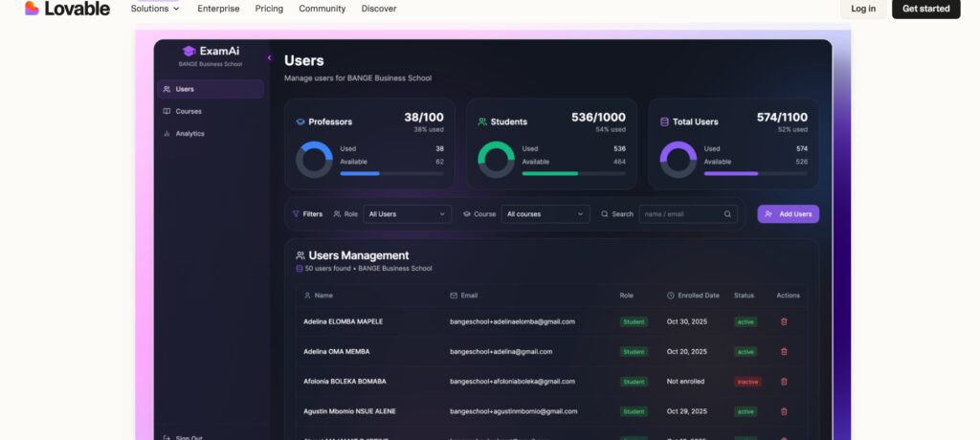
Task: Expand the All Users role dropdown
Action: tap(407, 214)
